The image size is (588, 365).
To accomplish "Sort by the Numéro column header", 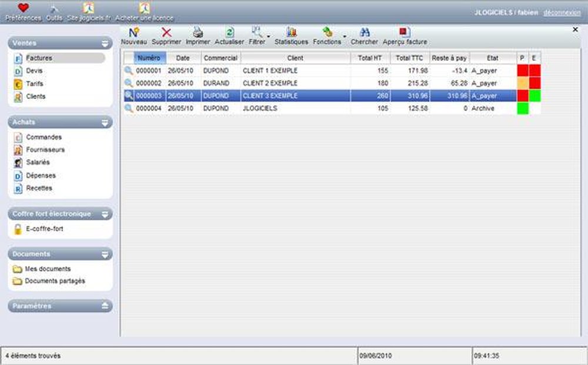I will click(x=150, y=58).
